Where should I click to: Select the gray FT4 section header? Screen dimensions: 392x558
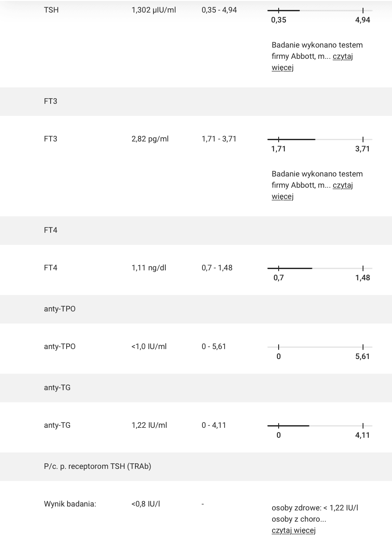tap(196, 230)
